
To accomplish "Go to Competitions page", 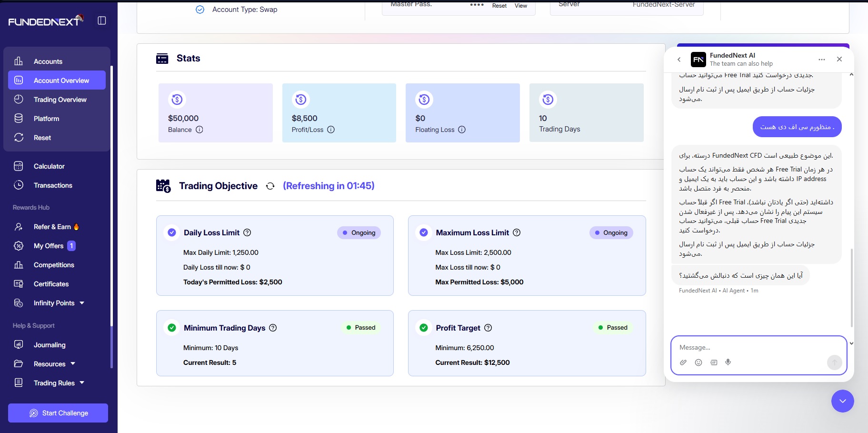I will click(x=54, y=265).
